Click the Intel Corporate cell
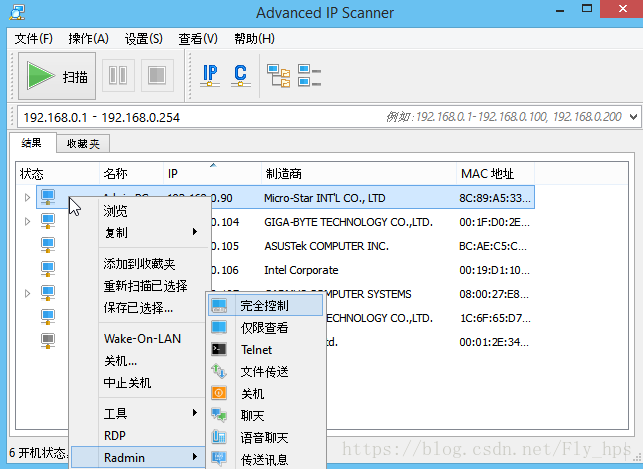This screenshot has height=469, width=643. pos(301,270)
